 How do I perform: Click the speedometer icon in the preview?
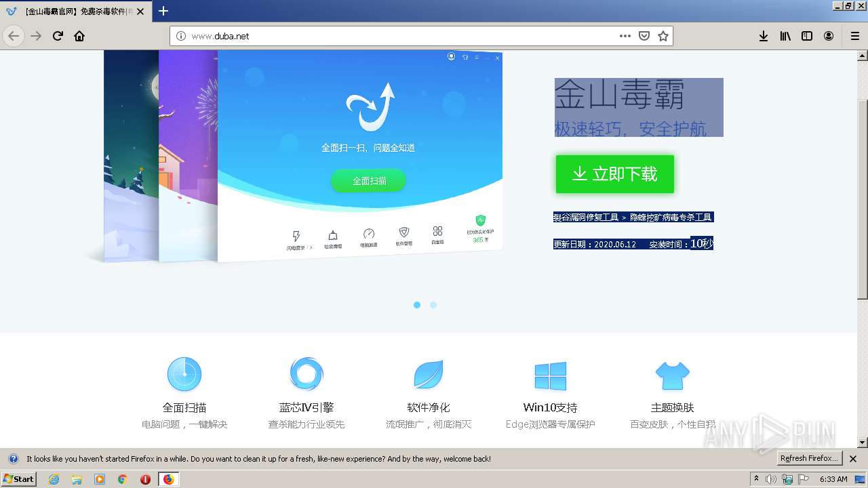(369, 234)
